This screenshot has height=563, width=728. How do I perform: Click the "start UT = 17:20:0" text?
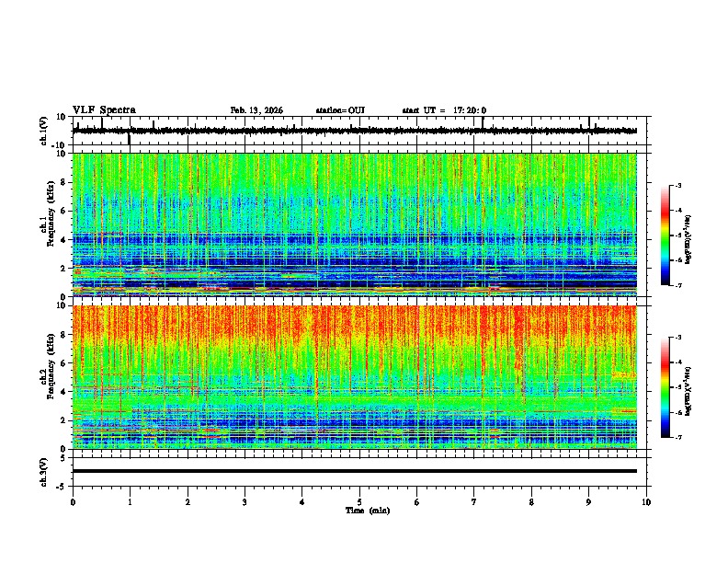444,110
